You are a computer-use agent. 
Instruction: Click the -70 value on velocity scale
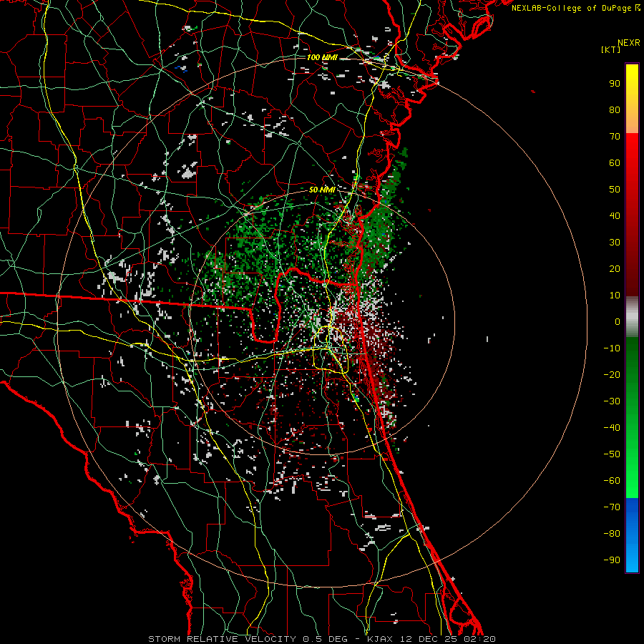pos(612,507)
